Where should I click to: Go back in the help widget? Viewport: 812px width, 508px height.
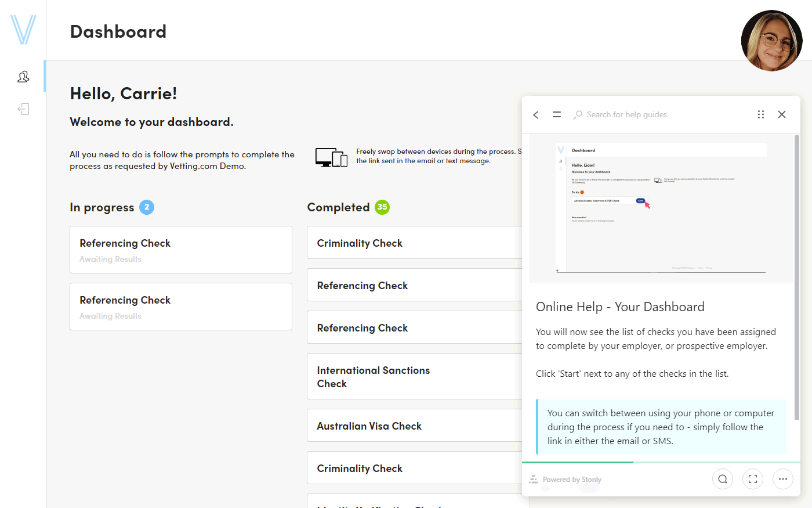tap(536, 115)
